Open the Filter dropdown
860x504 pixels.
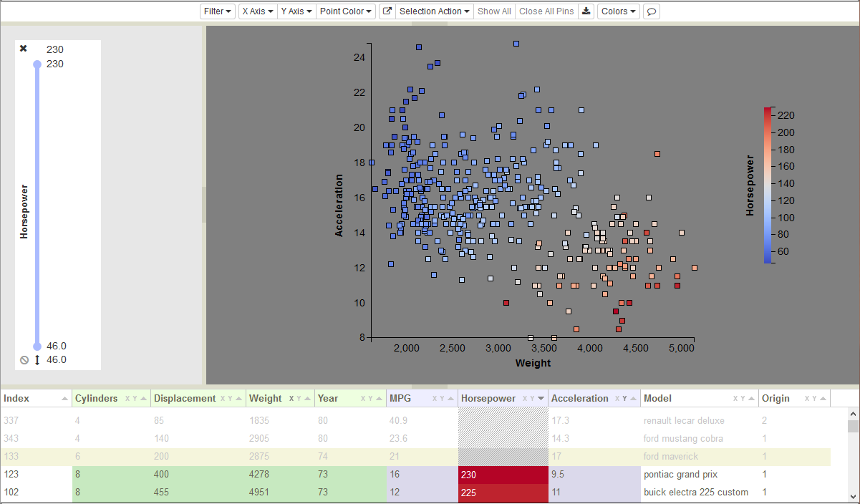point(218,11)
